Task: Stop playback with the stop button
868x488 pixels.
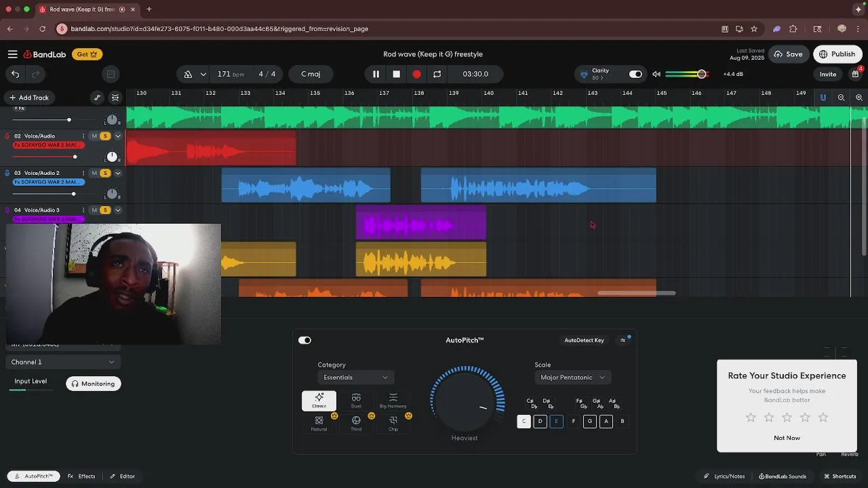Action: point(396,74)
